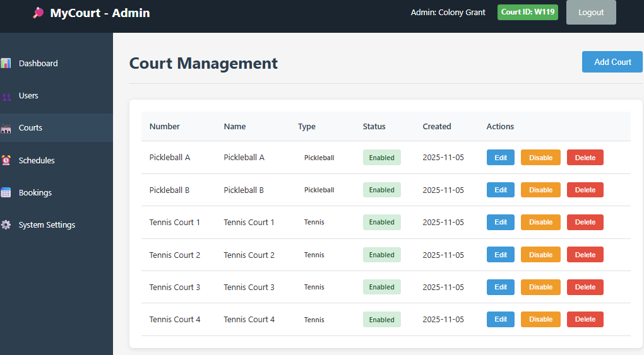Delete Tennis Court 2
The image size is (644, 355).
[585, 255]
